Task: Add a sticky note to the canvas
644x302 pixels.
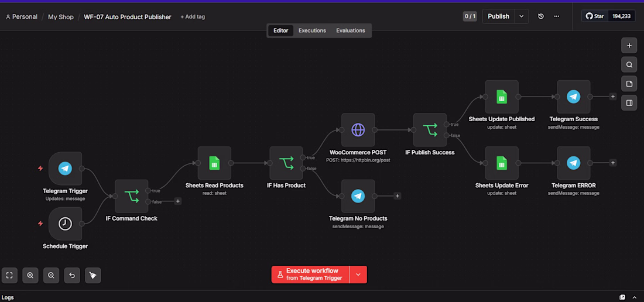Action: pos(629,84)
